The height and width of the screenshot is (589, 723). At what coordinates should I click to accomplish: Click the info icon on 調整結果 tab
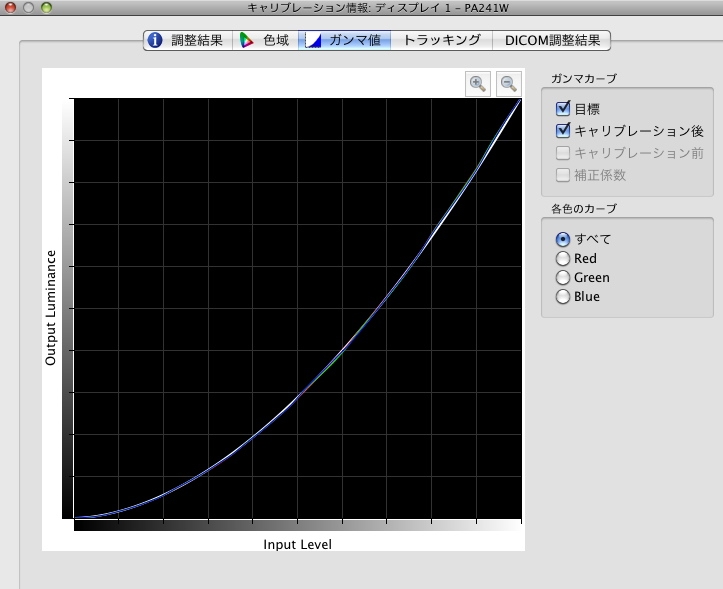click(x=155, y=41)
